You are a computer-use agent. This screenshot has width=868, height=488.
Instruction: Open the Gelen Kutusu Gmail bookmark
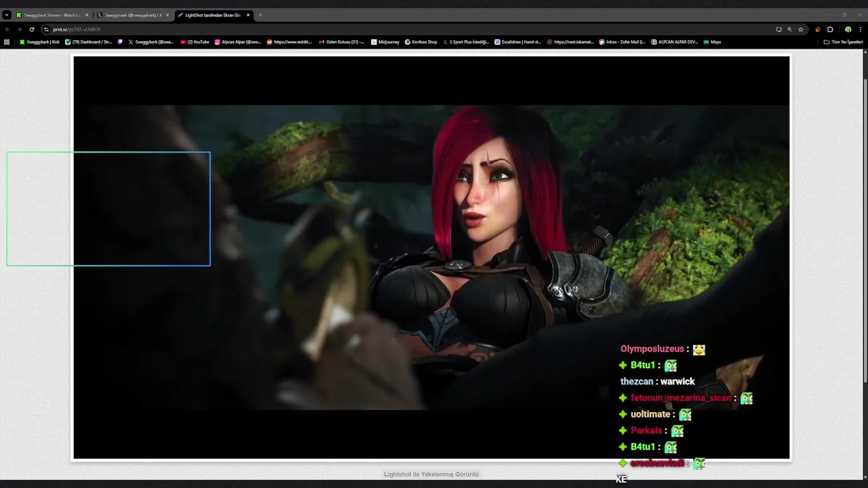(342, 42)
